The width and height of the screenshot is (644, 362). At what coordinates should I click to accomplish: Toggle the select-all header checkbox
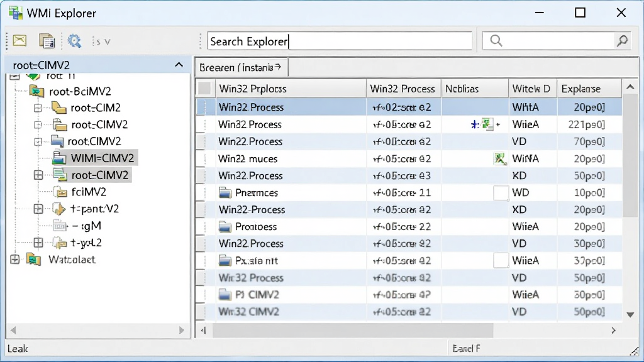point(204,88)
